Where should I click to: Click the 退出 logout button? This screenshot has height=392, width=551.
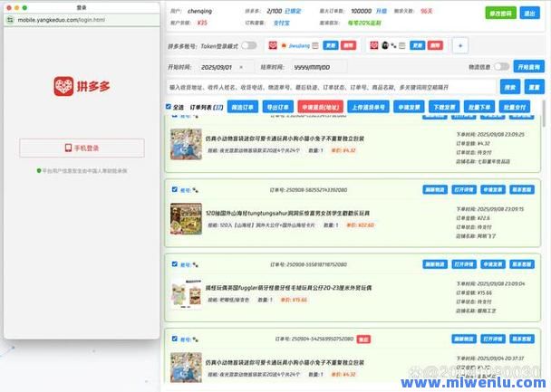[x=529, y=14]
